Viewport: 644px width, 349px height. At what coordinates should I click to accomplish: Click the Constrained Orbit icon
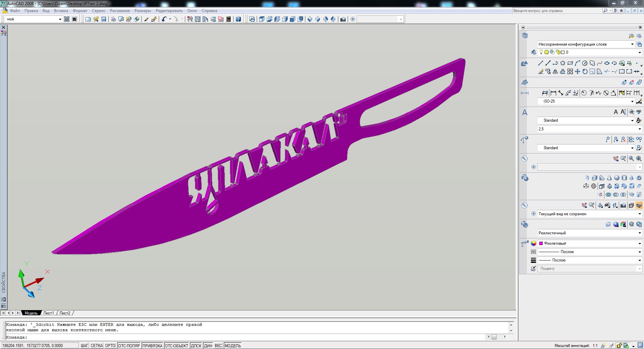pyautogui.click(x=600, y=205)
